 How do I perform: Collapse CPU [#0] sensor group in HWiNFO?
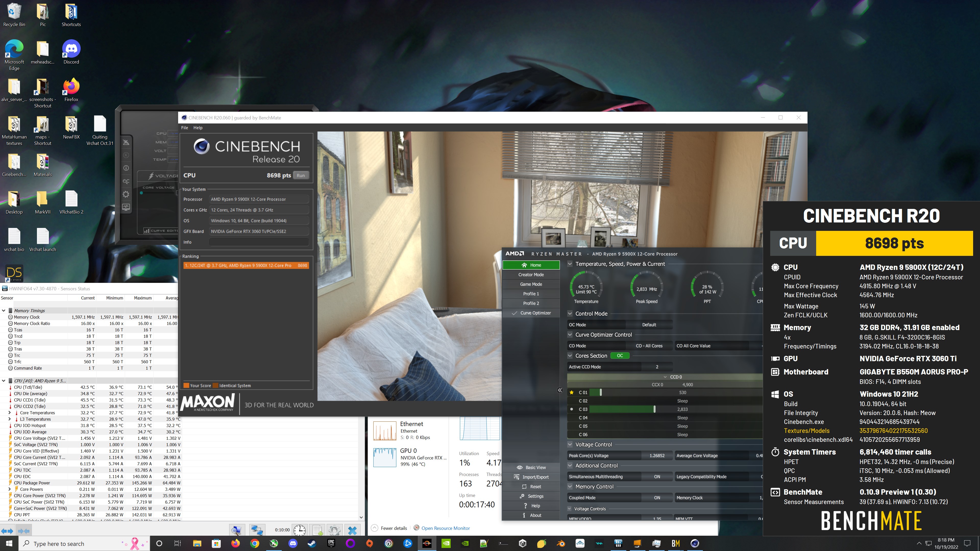coord(4,381)
